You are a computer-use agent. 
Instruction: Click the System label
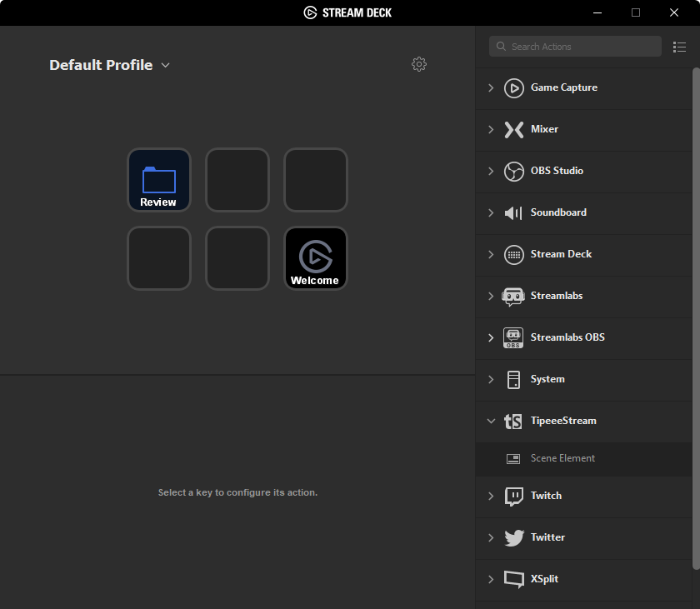click(547, 379)
